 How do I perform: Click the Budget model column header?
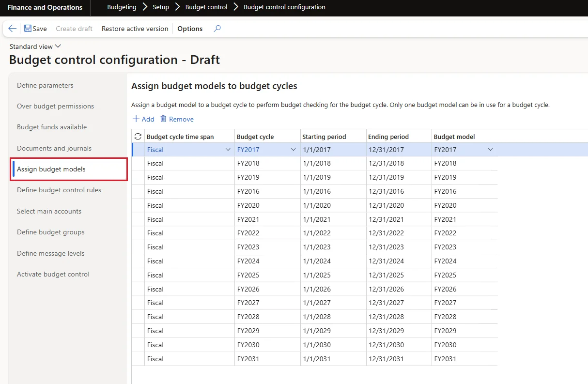point(454,137)
